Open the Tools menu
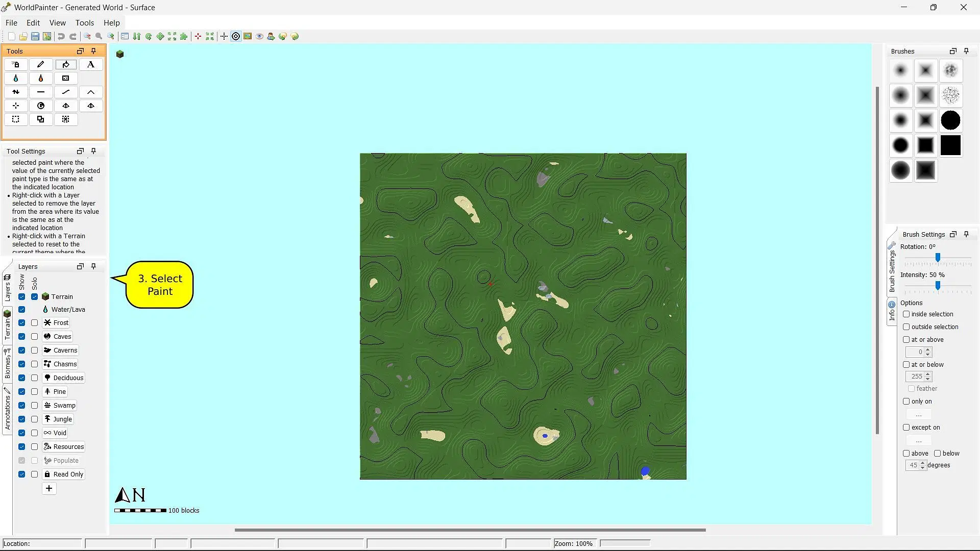This screenshot has height=551, width=980. pyautogui.click(x=84, y=22)
